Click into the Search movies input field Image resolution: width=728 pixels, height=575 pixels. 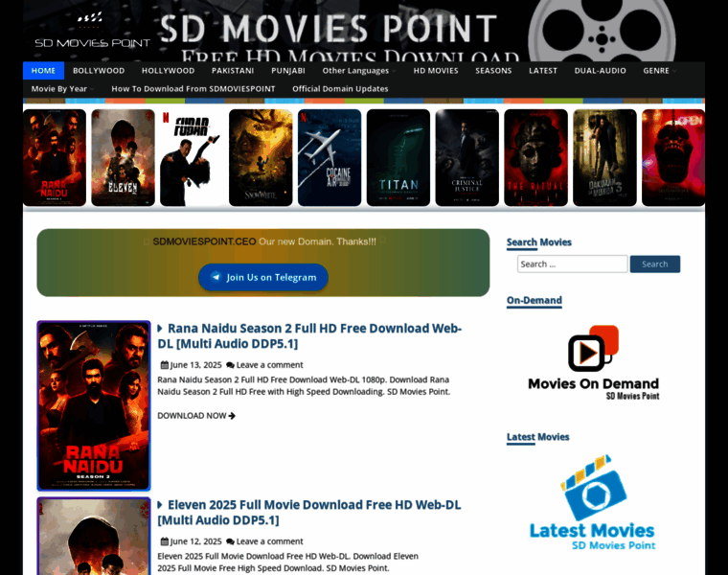click(572, 264)
